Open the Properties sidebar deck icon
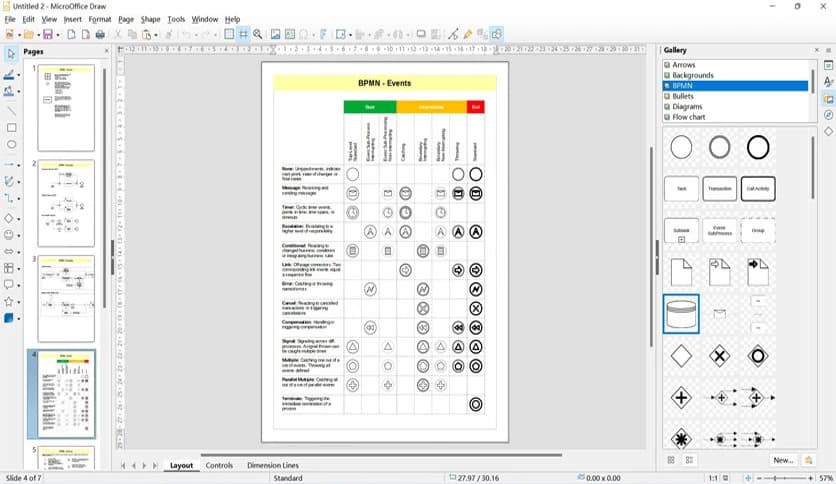This screenshot has width=836, height=484. click(x=828, y=65)
